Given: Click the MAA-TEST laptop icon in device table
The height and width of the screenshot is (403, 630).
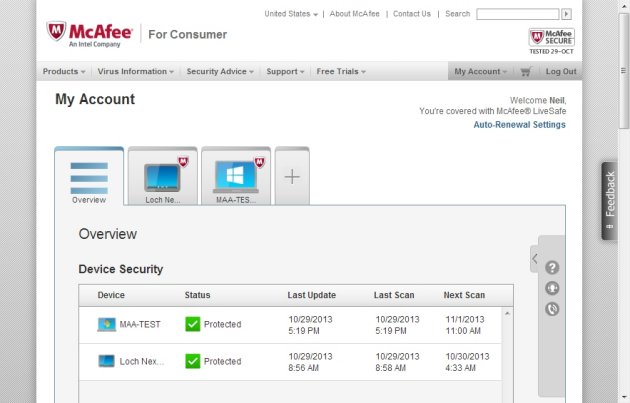Looking at the screenshot, I should tap(106, 324).
